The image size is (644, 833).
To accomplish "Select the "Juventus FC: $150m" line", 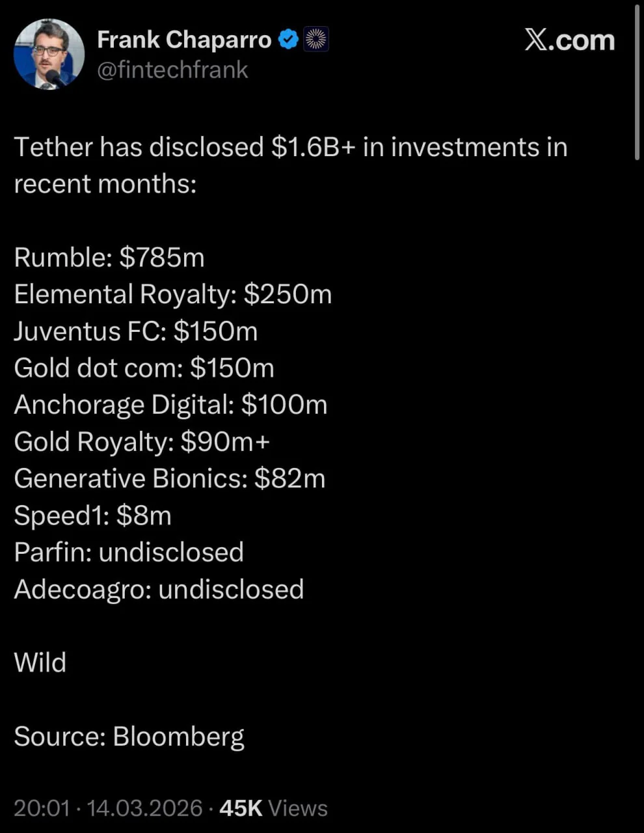I will (136, 331).
